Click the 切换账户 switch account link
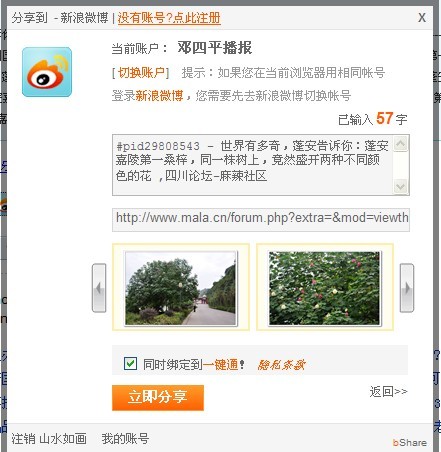 (141, 72)
